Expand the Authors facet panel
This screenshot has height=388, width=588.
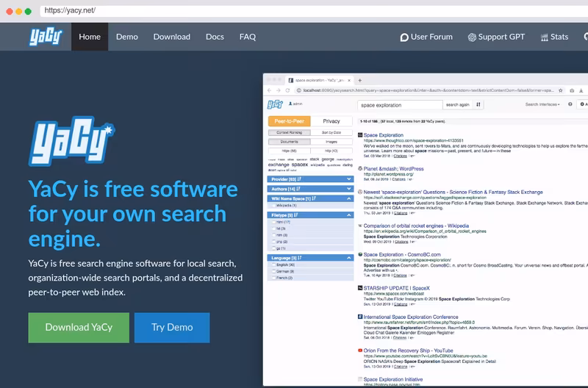pos(310,189)
